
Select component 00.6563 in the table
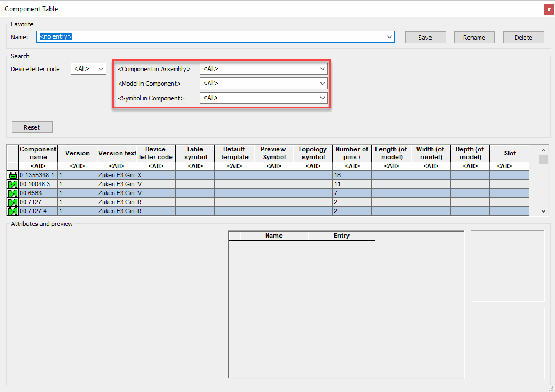tap(38, 193)
